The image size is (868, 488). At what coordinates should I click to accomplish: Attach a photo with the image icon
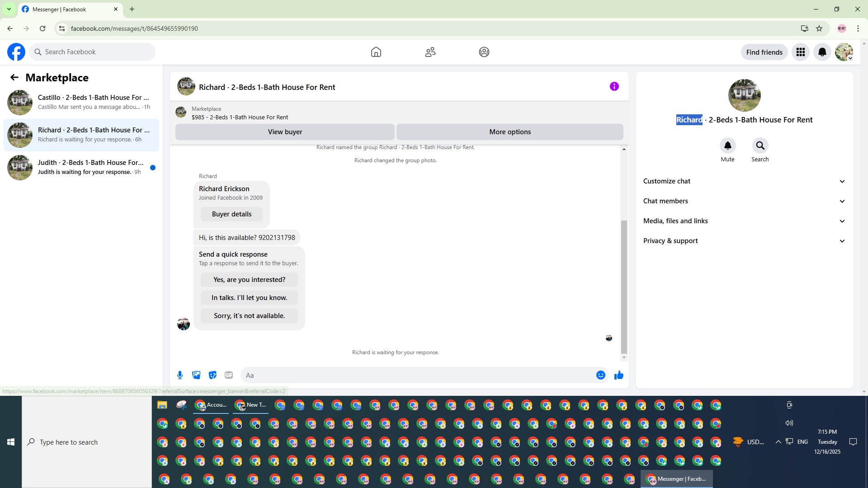point(196,375)
